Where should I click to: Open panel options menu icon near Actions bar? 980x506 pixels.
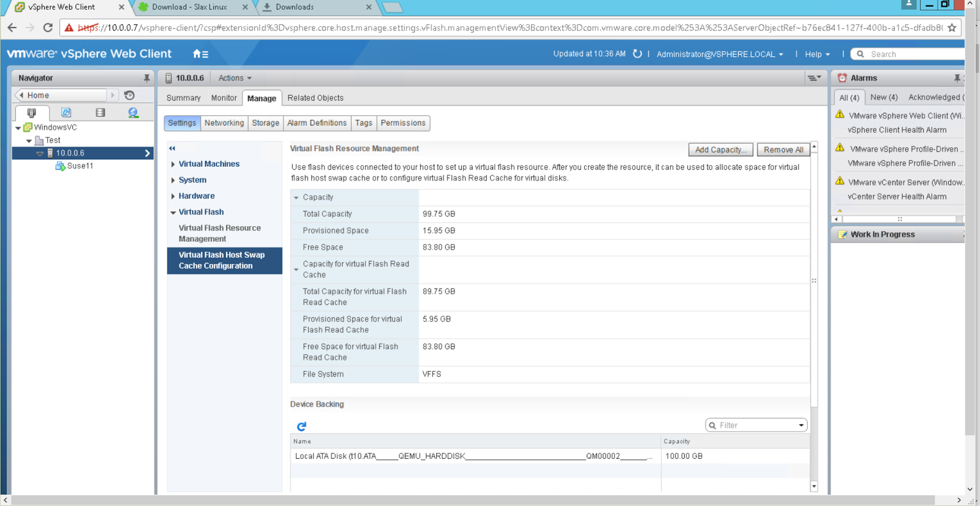pyautogui.click(x=813, y=78)
